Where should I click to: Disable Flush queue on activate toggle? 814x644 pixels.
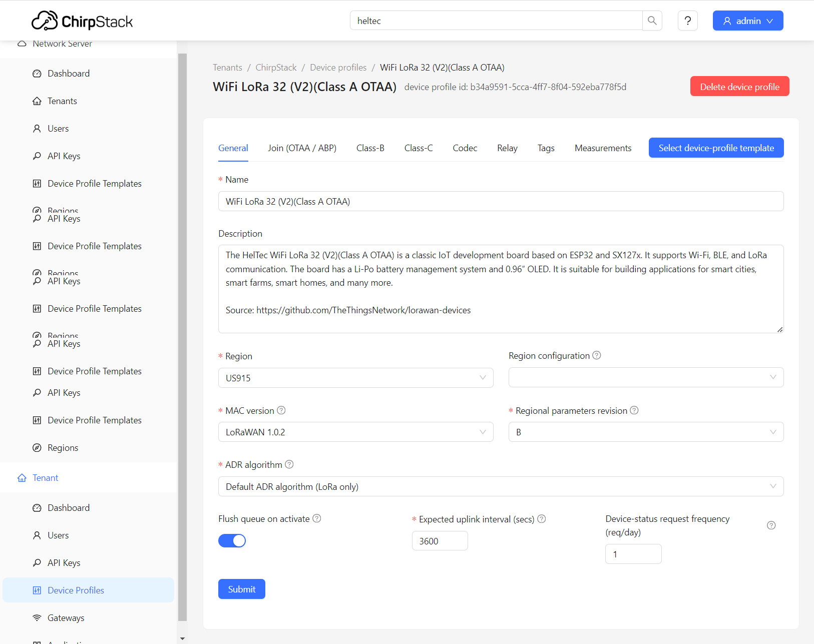coord(232,540)
